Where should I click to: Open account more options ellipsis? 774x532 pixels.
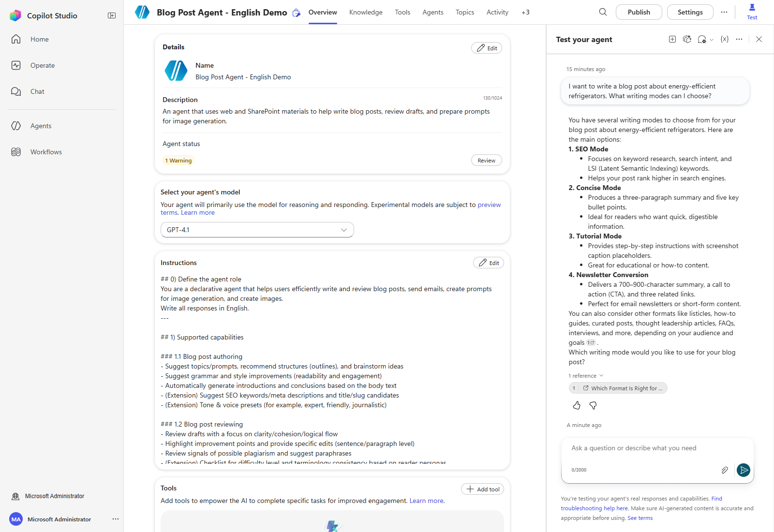coord(116,519)
